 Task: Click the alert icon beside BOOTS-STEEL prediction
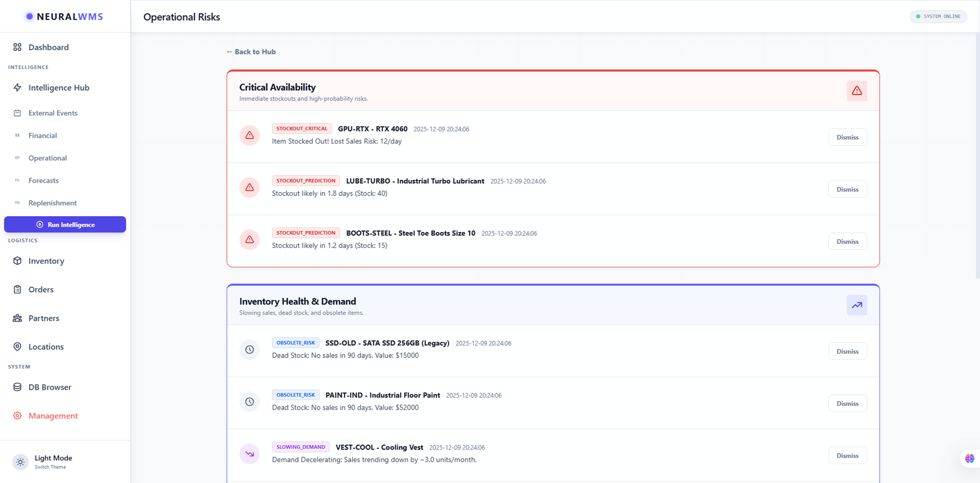coord(249,239)
